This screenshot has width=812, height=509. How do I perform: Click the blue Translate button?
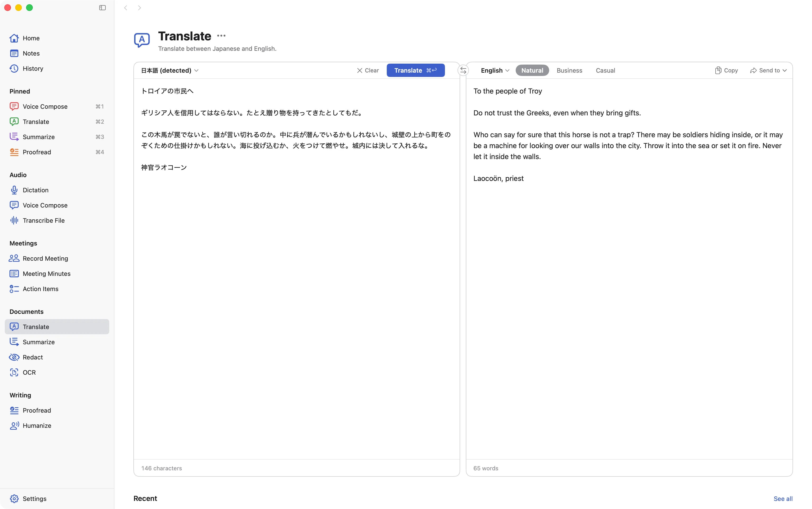pos(415,70)
